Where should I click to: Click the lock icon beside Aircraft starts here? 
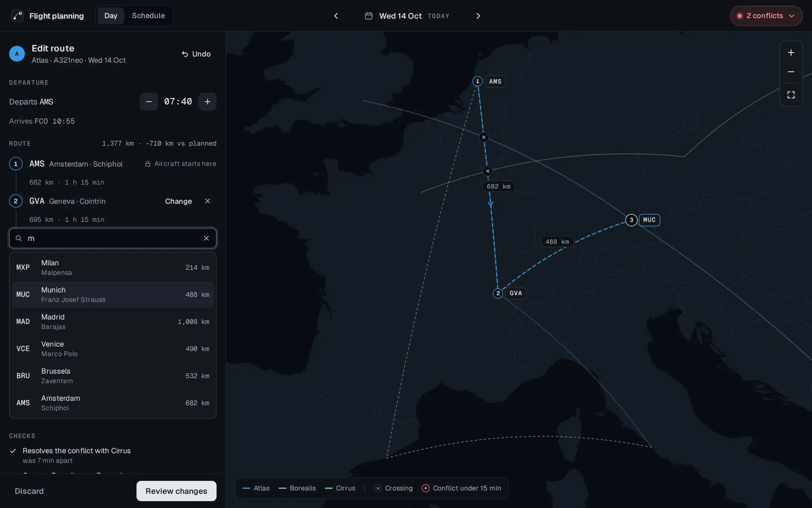click(x=148, y=164)
